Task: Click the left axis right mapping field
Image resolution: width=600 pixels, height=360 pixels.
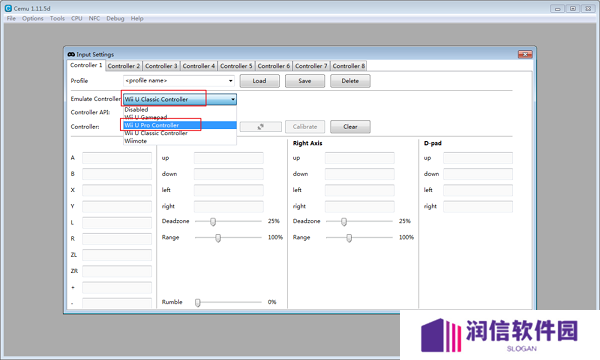Action: click(228, 207)
